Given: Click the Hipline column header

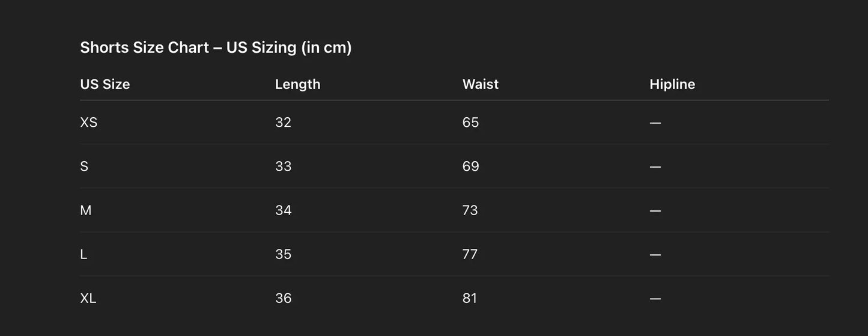Looking at the screenshot, I should [672, 84].
